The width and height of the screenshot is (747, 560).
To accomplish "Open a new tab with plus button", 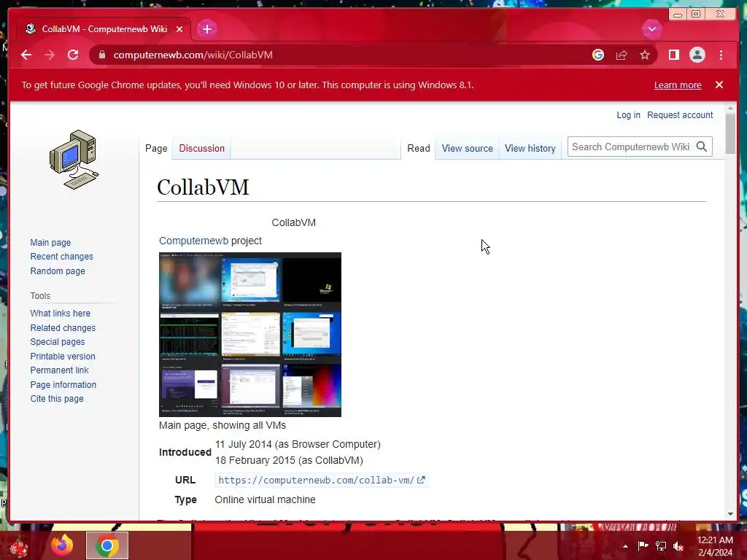I will click(x=206, y=29).
